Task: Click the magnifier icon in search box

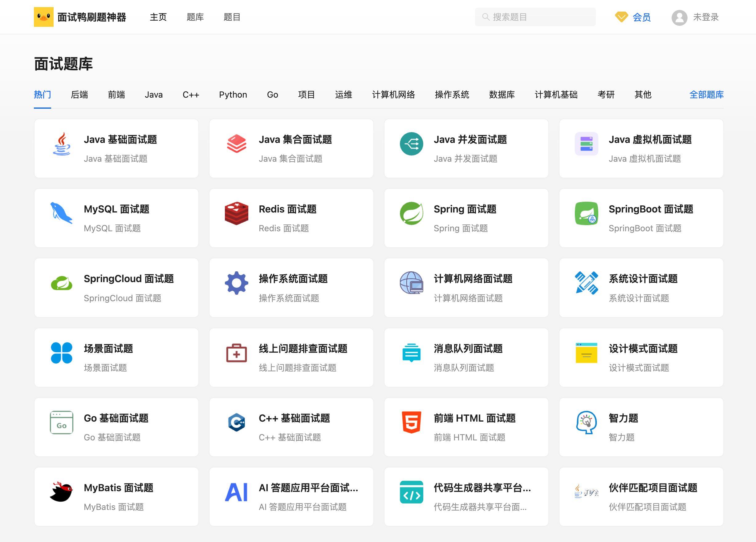Action: pos(486,17)
